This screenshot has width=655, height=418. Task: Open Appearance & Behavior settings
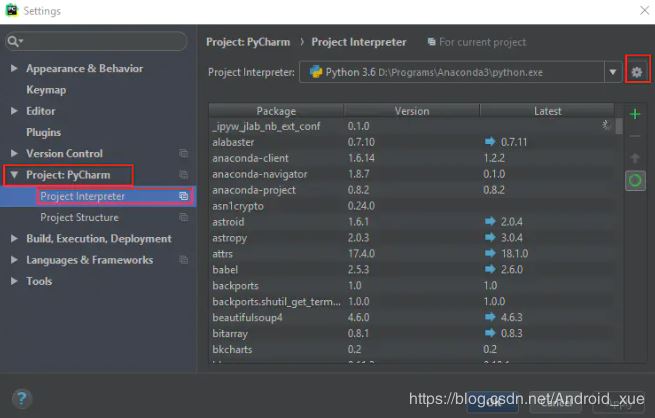[84, 68]
